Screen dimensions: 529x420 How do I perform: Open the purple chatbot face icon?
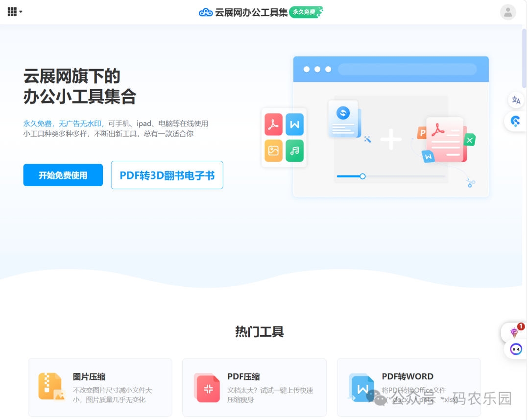coord(515,349)
